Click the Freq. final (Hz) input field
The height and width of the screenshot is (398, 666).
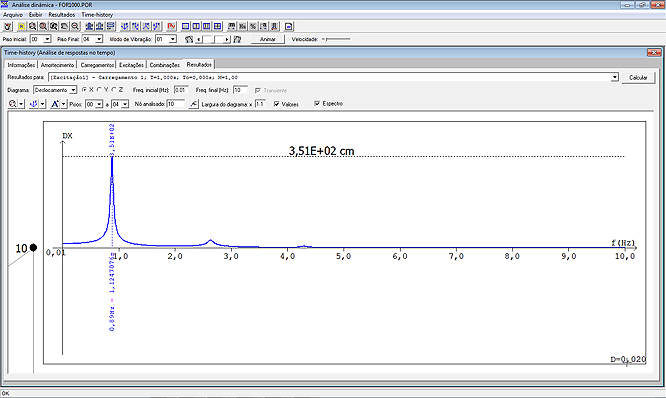(x=240, y=90)
